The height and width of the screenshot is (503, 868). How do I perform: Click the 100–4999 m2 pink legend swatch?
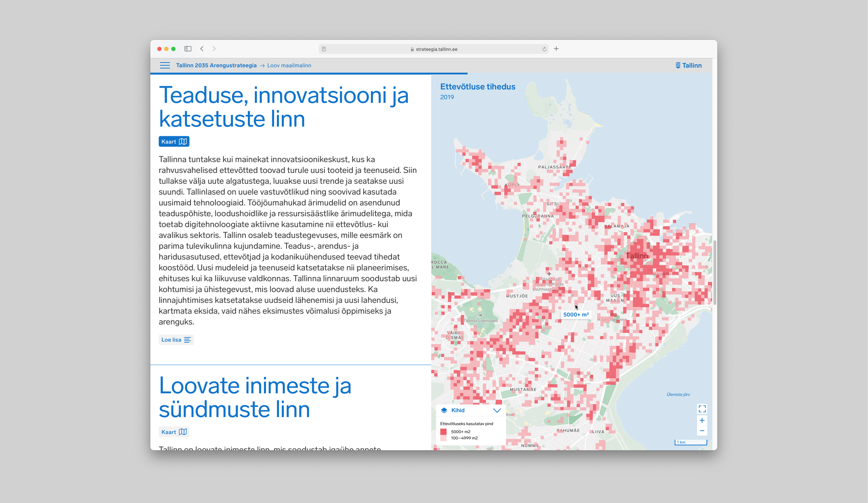(444, 438)
